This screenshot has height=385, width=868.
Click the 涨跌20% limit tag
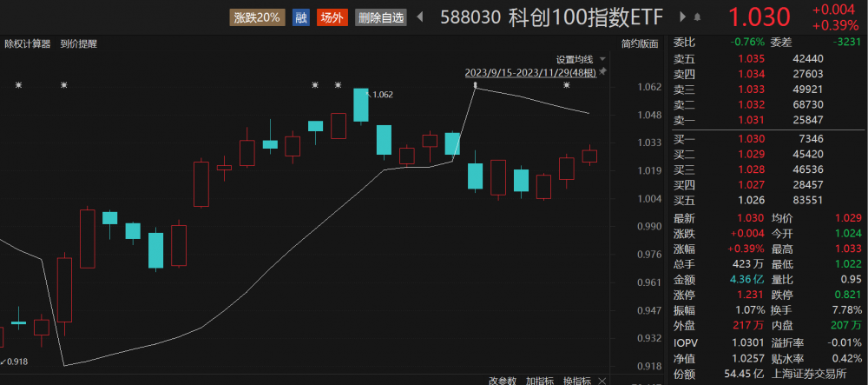(258, 17)
